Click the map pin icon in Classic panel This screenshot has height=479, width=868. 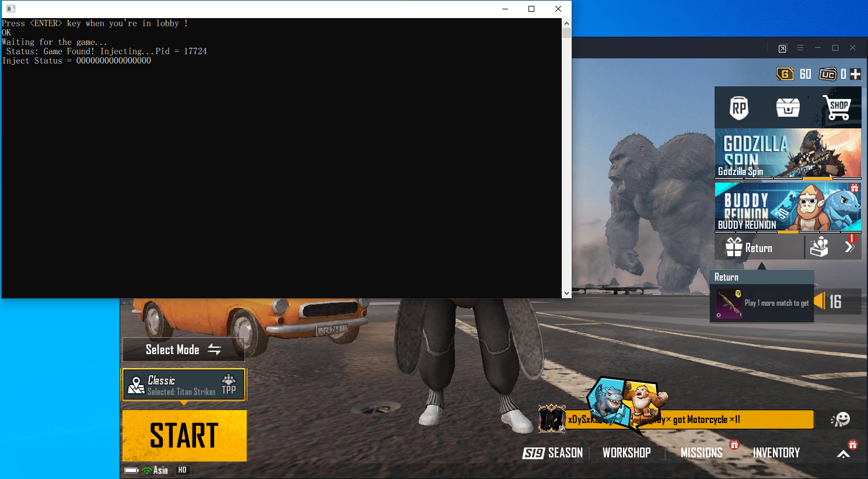(136, 385)
